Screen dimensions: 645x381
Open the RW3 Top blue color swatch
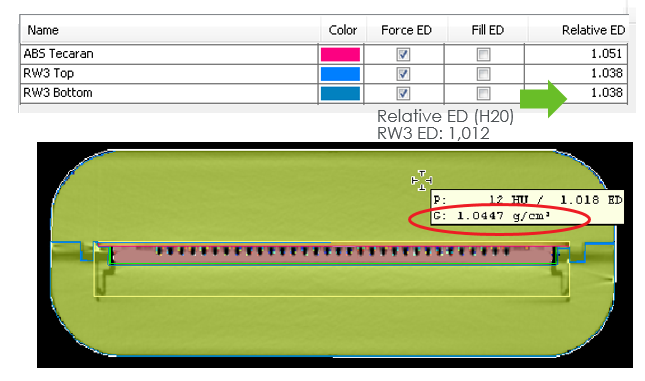[x=340, y=74]
